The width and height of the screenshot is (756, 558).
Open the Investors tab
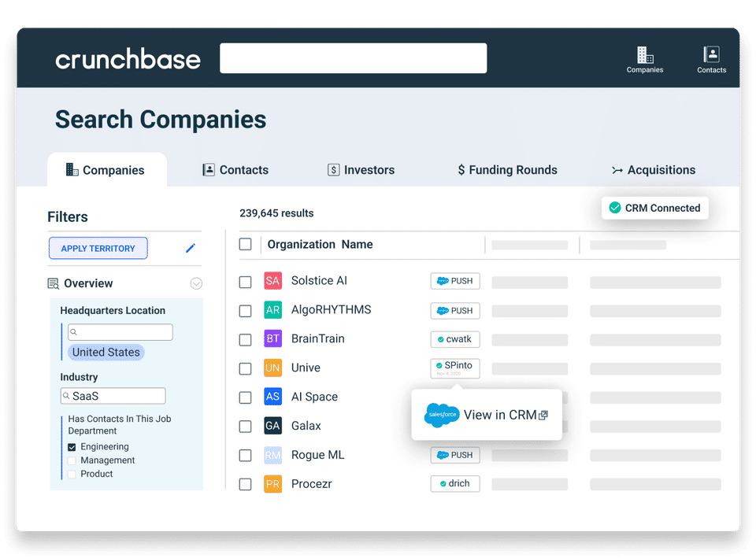361,170
